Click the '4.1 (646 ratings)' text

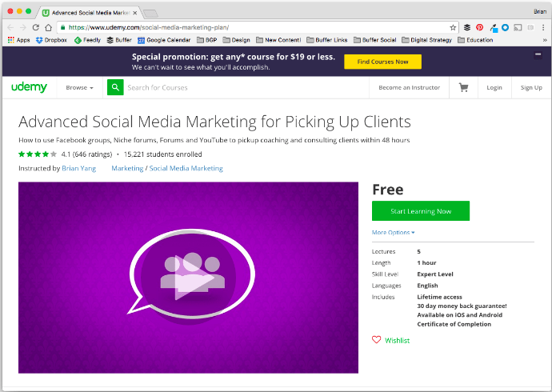(86, 154)
